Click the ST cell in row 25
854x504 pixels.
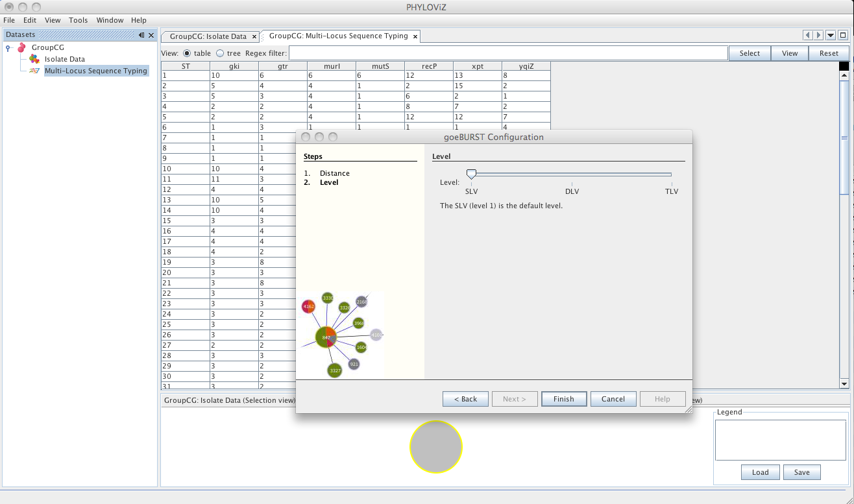[186, 324]
